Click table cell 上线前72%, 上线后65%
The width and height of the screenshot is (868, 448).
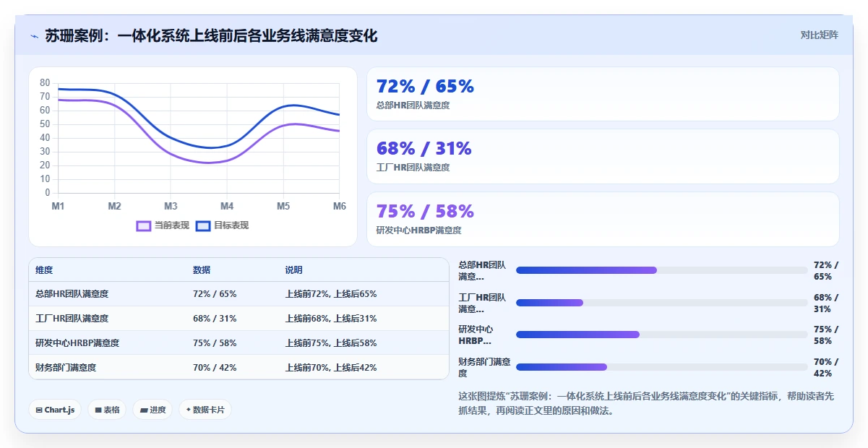click(x=331, y=294)
